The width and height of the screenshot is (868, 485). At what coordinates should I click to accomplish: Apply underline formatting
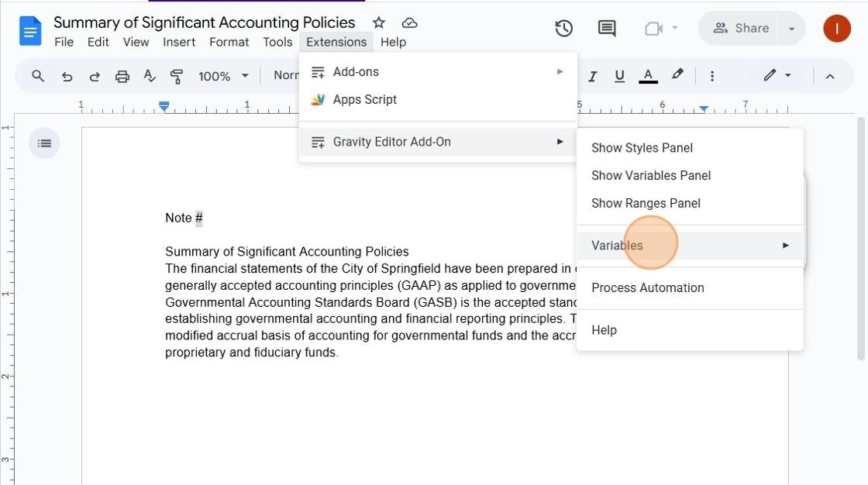click(619, 77)
